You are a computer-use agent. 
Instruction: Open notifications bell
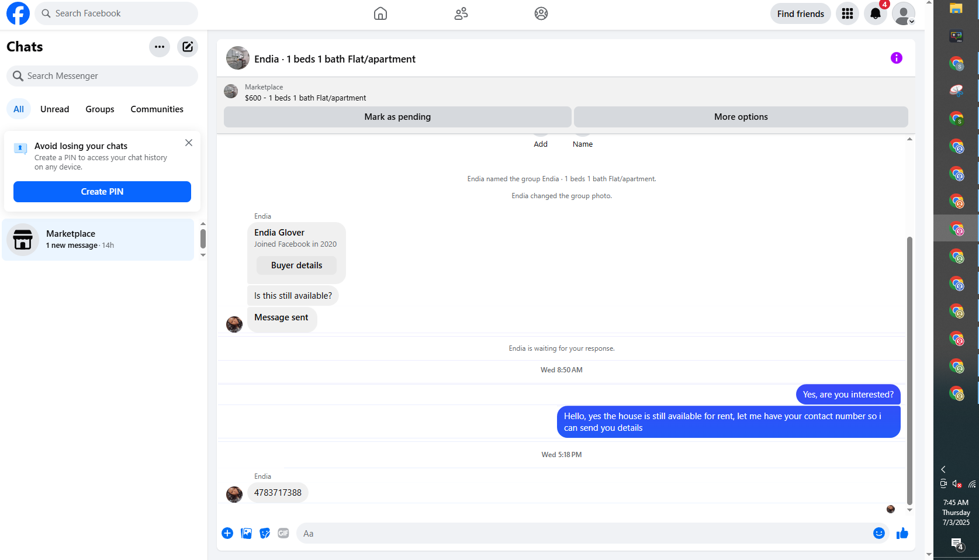tap(876, 13)
